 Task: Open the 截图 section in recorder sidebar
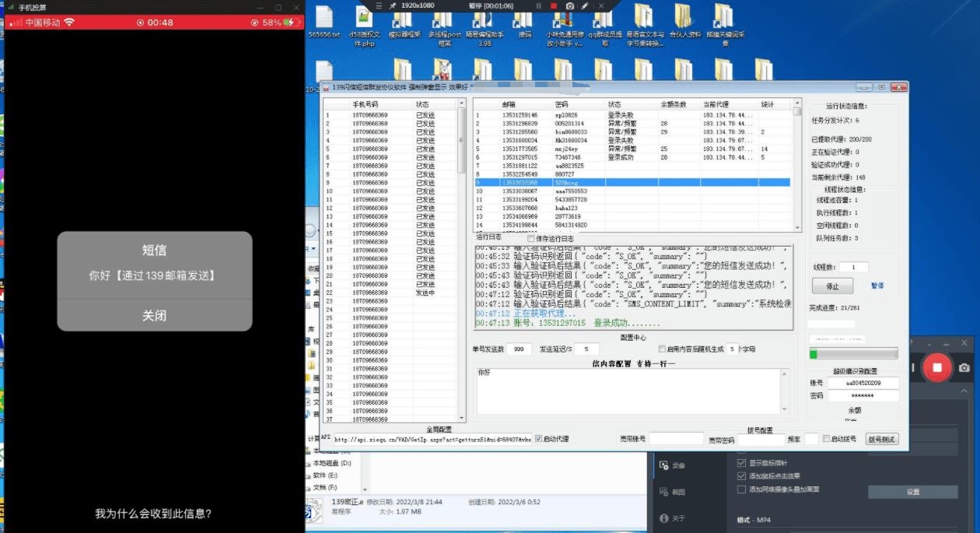(674, 492)
